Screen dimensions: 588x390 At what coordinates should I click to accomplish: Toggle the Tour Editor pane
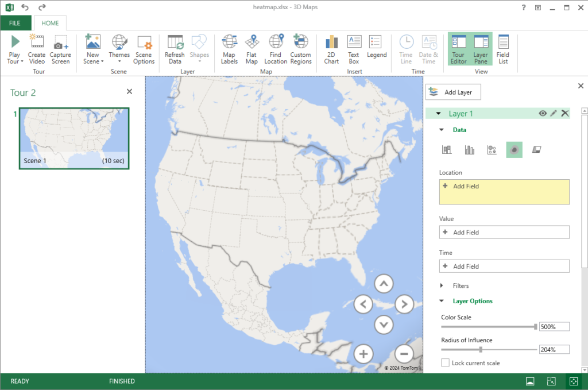(459, 49)
